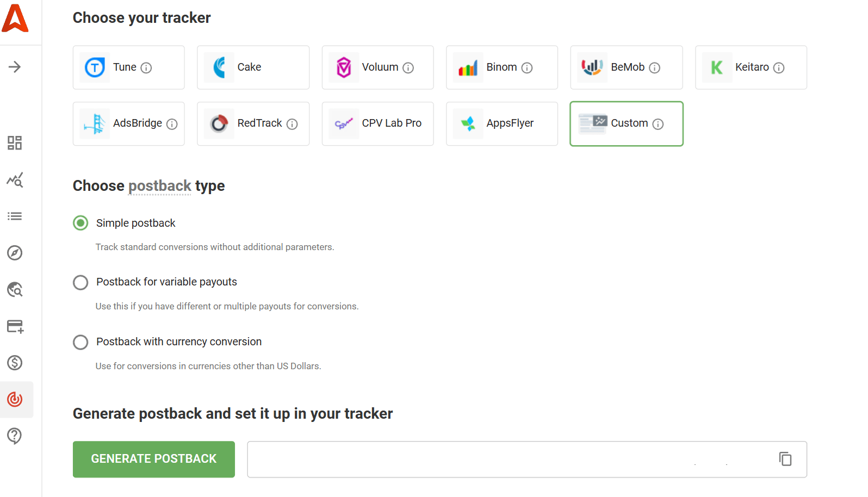Image resolution: width=868 pixels, height=497 pixels.
Task: Open the dashboard panel from the sidebar
Action: 14,143
